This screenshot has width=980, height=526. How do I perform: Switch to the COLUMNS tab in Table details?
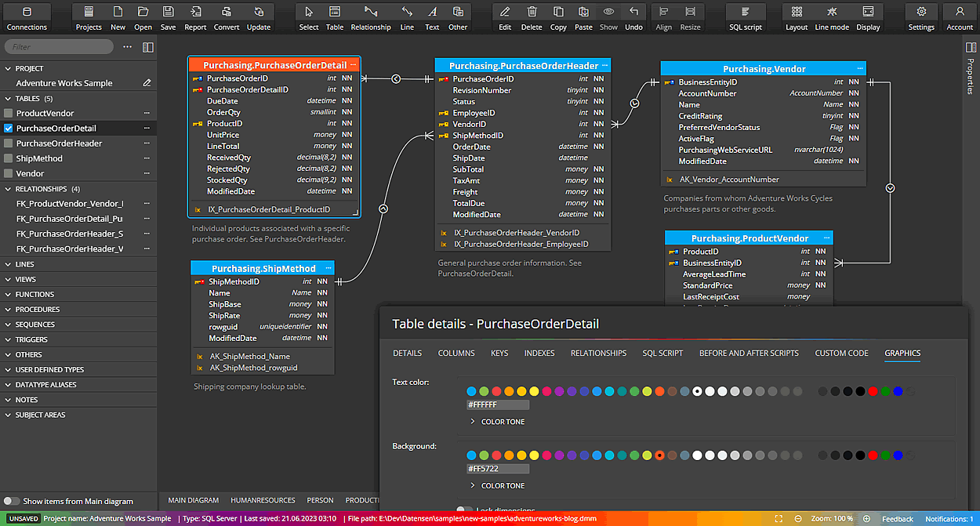(456, 354)
